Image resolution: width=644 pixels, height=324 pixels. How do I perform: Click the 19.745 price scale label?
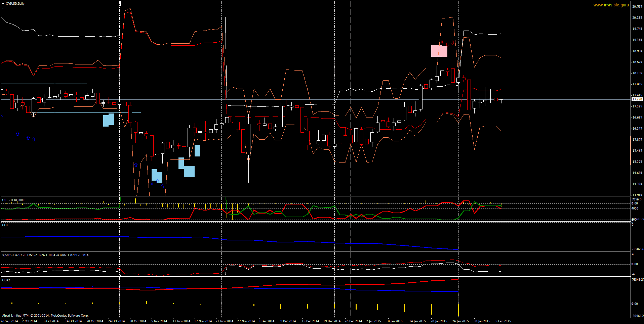(637, 29)
